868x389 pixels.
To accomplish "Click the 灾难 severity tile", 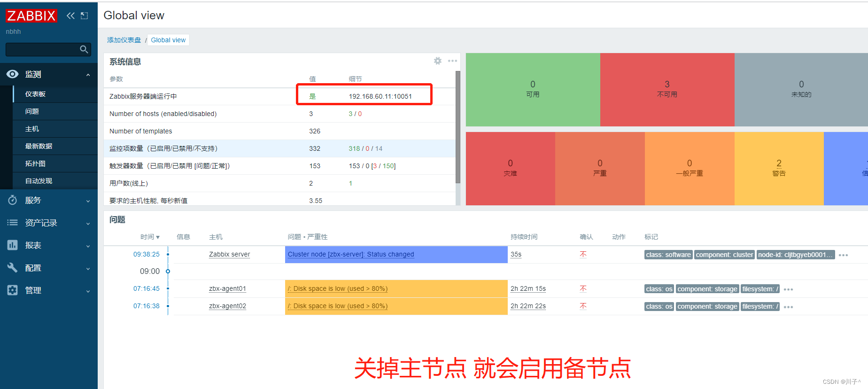I will pyautogui.click(x=510, y=168).
